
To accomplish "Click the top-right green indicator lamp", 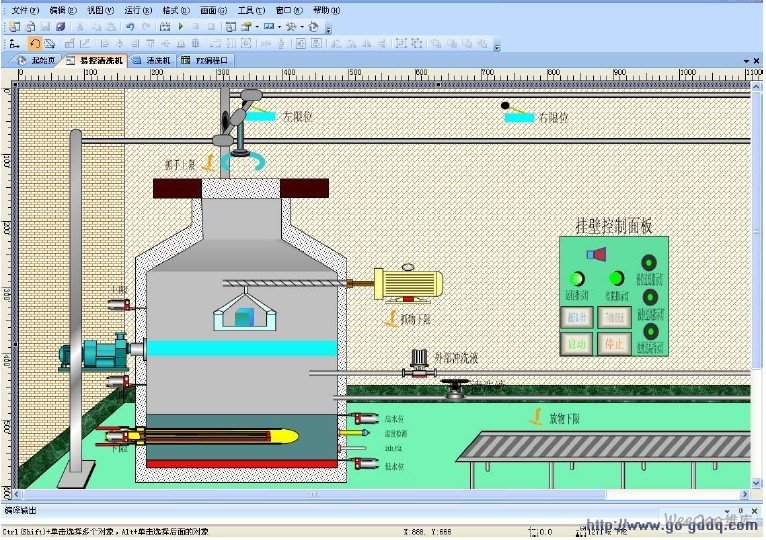I will coord(648,262).
